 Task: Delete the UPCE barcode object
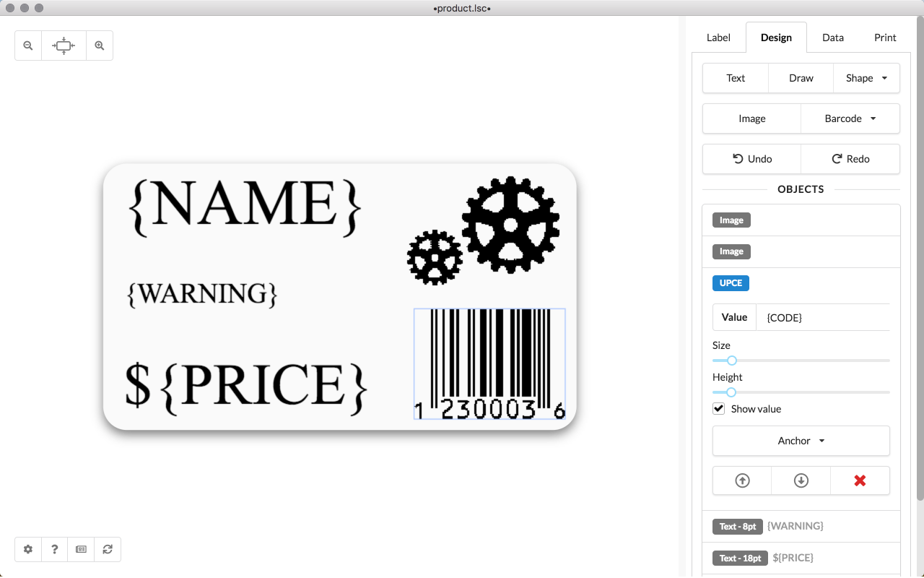860,480
